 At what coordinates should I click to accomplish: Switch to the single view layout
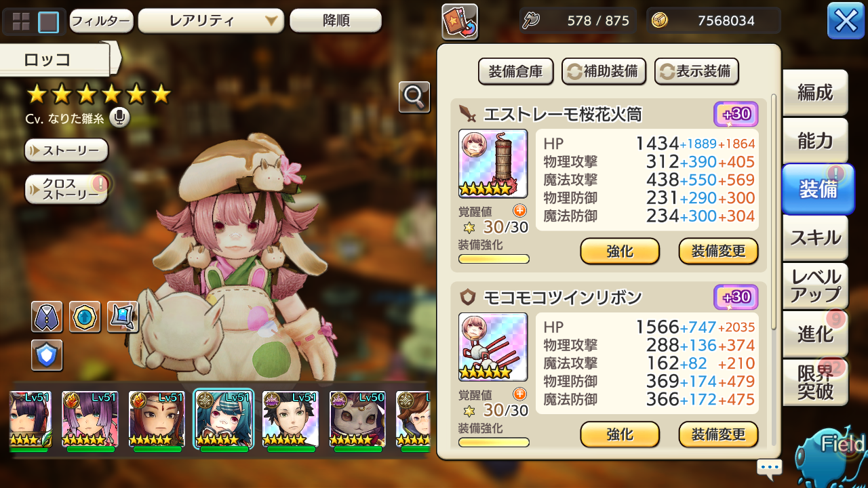point(48,22)
